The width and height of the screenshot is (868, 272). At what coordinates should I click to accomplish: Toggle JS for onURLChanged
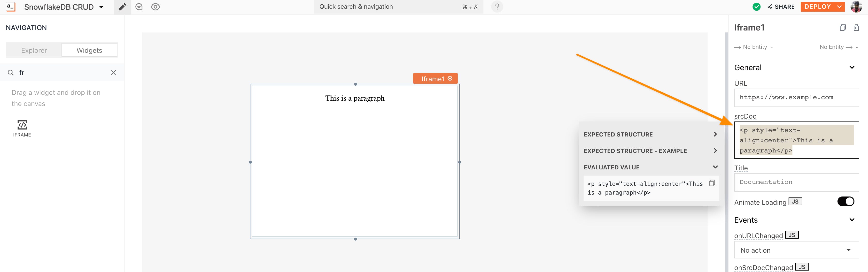(x=791, y=235)
